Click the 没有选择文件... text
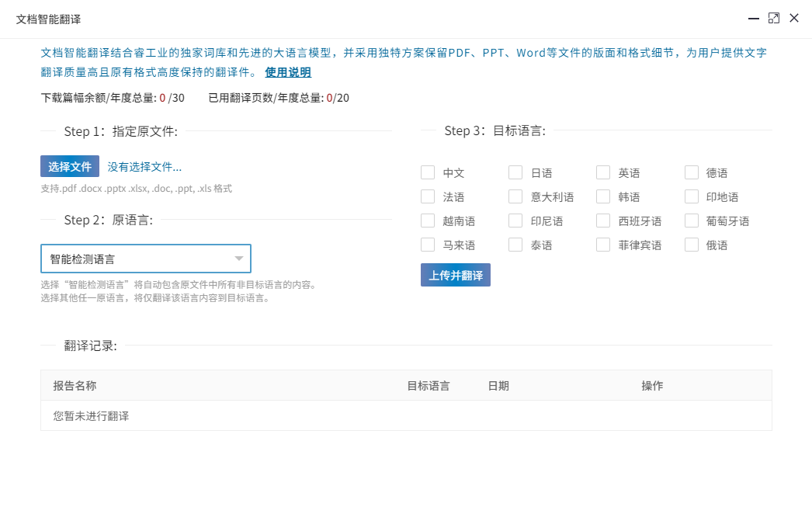The height and width of the screenshot is (528, 812). click(x=144, y=167)
